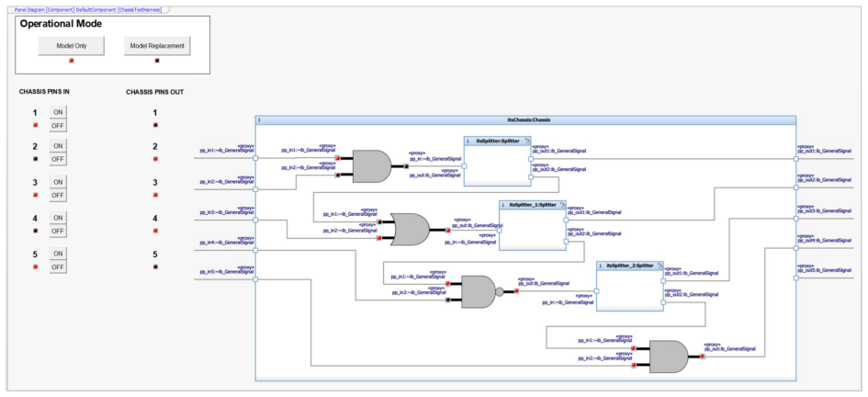
Task: Select the OR gate symbol
Action: pyautogui.click(x=410, y=229)
